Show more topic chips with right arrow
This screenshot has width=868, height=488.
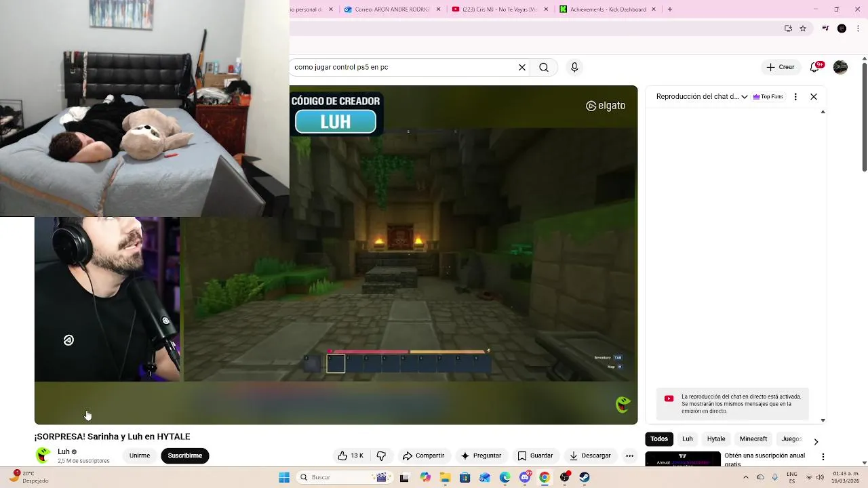pos(816,441)
